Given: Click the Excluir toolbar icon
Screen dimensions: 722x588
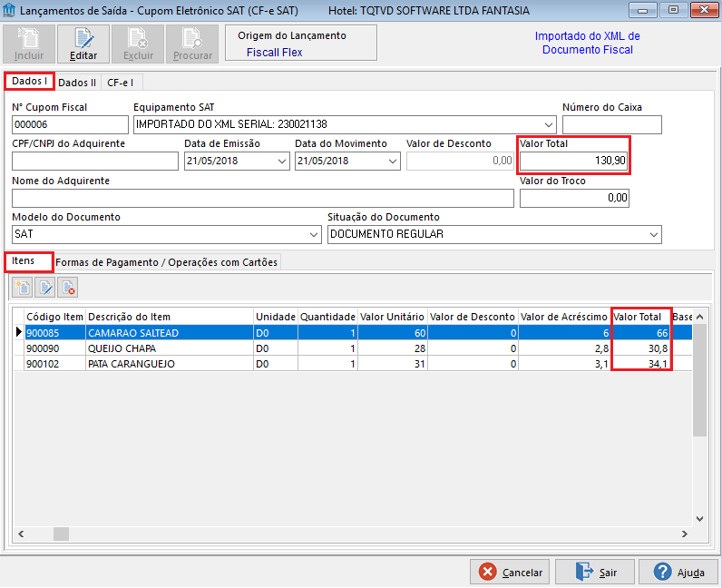Looking at the screenshot, I should pyautogui.click(x=138, y=44).
